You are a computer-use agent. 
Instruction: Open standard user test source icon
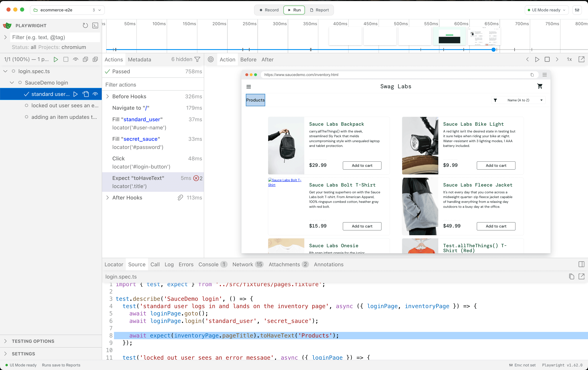tap(85, 94)
